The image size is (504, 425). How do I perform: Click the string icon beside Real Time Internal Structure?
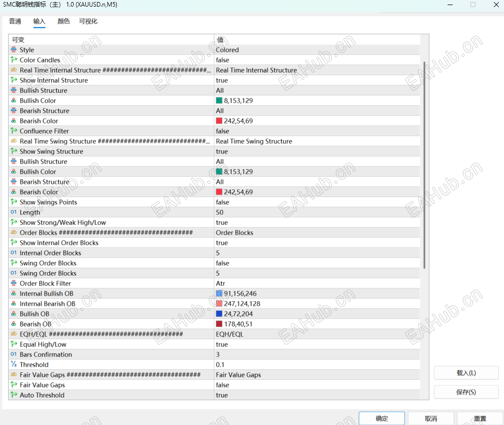tap(14, 70)
